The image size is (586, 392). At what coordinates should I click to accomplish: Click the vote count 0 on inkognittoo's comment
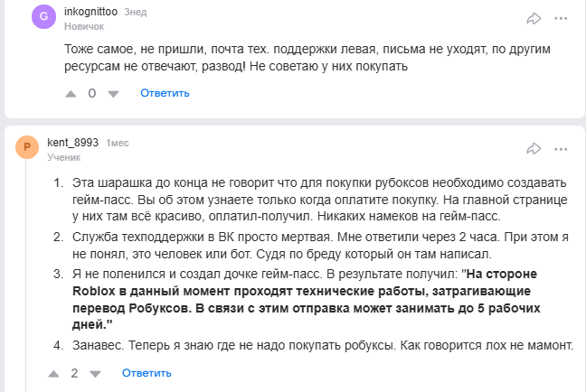[92, 93]
